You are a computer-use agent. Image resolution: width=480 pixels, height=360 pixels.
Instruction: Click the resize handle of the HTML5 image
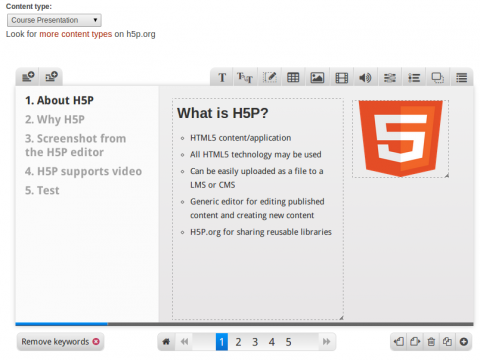(447, 176)
